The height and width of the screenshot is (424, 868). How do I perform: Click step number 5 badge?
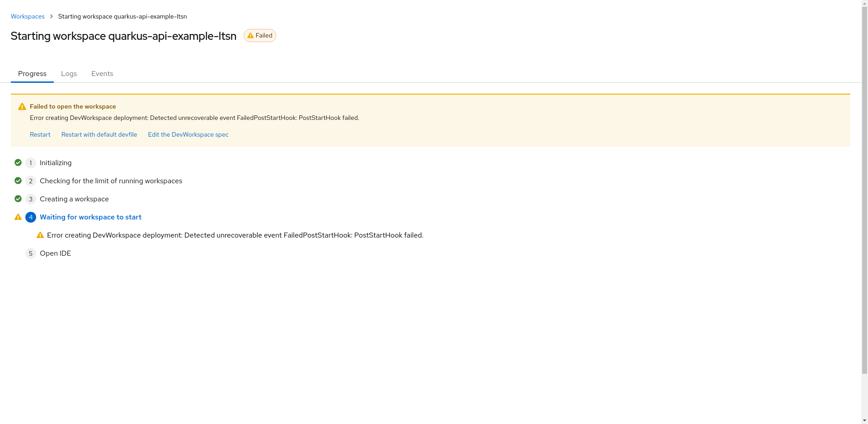(x=31, y=253)
